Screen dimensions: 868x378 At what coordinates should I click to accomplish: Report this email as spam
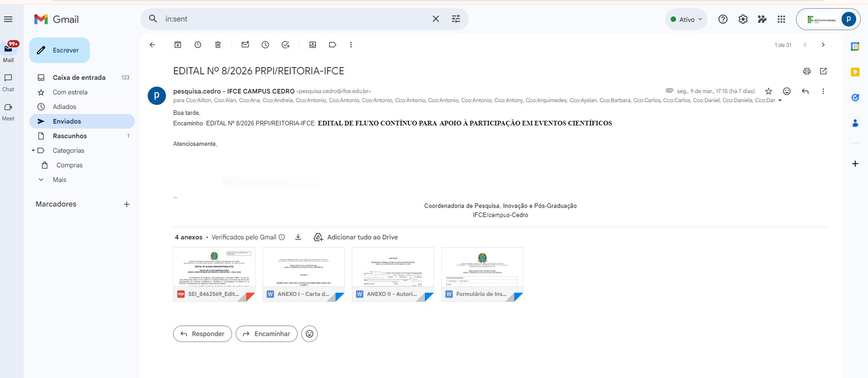point(198,45)
